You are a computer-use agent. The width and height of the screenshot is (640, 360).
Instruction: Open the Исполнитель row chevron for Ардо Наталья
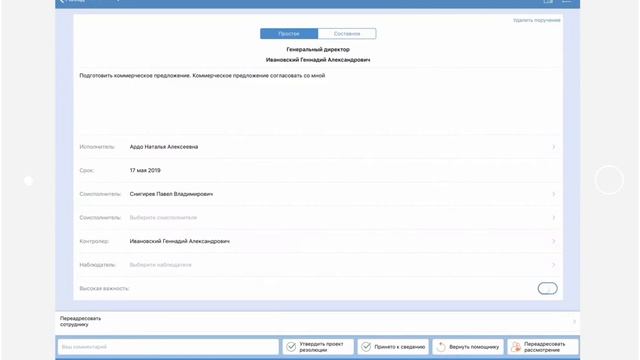pyautogui.click(x=553, y=147)
